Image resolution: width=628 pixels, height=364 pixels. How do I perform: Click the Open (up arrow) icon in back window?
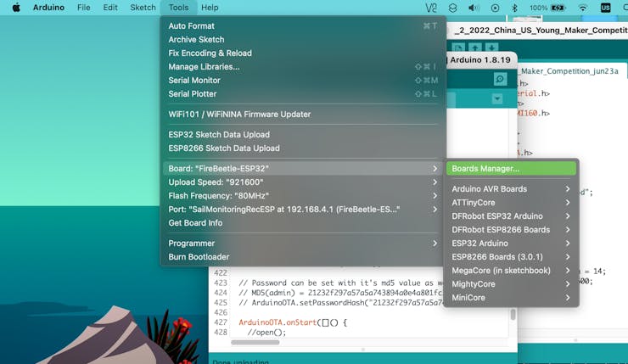475,48
